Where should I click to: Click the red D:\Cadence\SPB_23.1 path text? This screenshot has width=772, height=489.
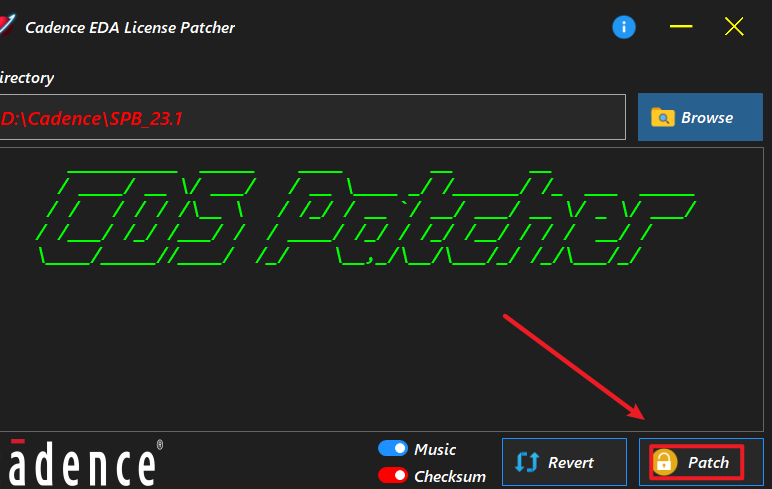(x=92, y=119)
